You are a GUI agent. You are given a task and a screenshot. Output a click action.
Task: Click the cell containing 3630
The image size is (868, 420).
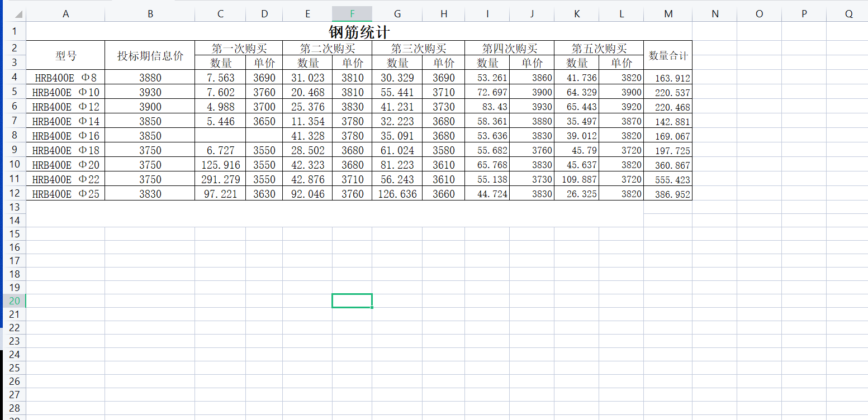point(264,193)
